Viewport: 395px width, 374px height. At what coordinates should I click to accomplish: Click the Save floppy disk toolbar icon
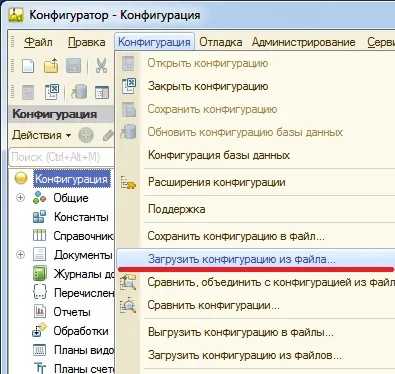tap(74, 65)
